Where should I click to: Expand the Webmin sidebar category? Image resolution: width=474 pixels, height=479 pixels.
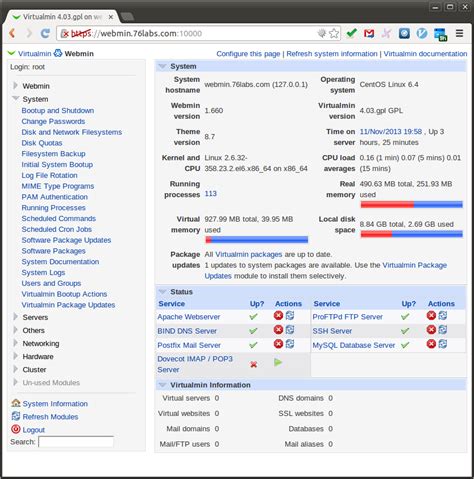coord(15,85)
